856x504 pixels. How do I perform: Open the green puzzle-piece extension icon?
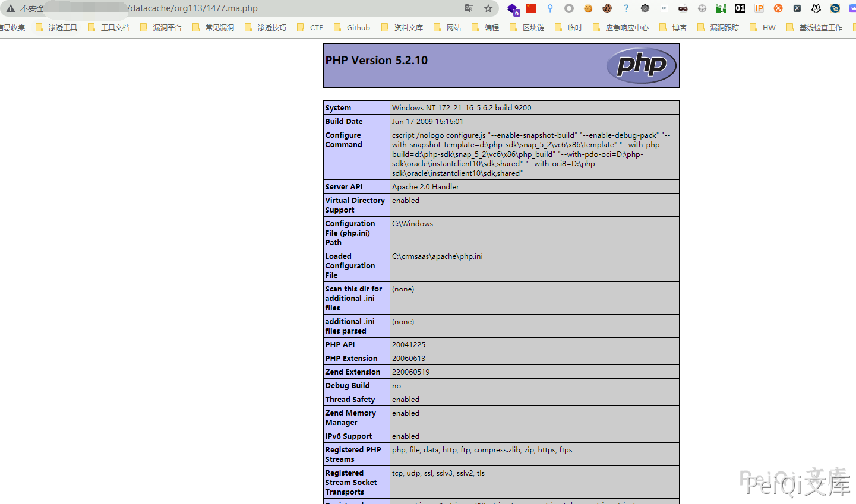coord(721,8)
